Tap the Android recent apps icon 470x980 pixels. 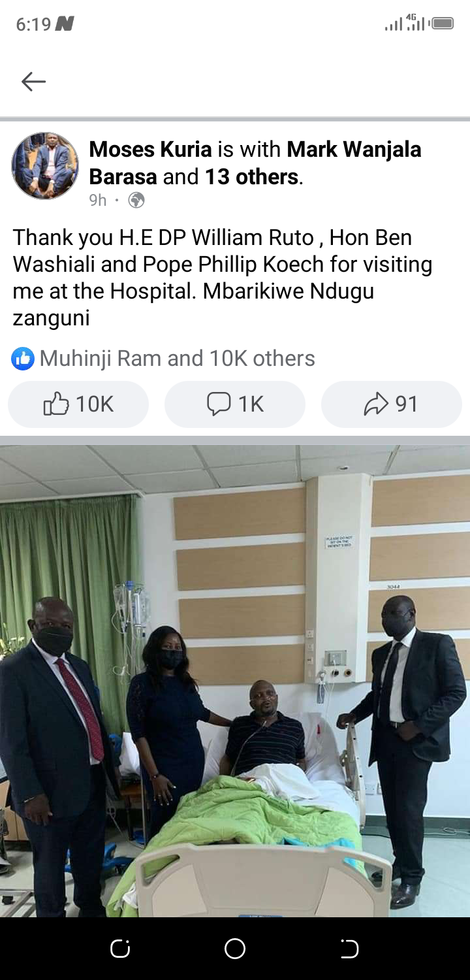(x=120, y=949)
